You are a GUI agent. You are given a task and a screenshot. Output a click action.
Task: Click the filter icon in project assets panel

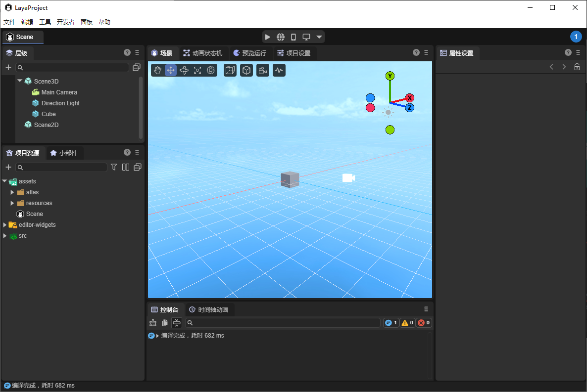(114, 167)
